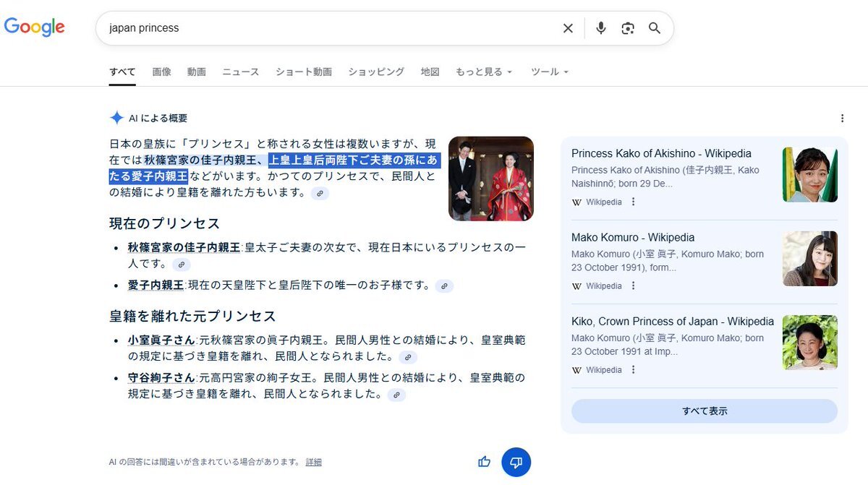Click Wikipedia icon under Princess Kako card
This screenshot has width=868, height=485.
coord(576,202)
